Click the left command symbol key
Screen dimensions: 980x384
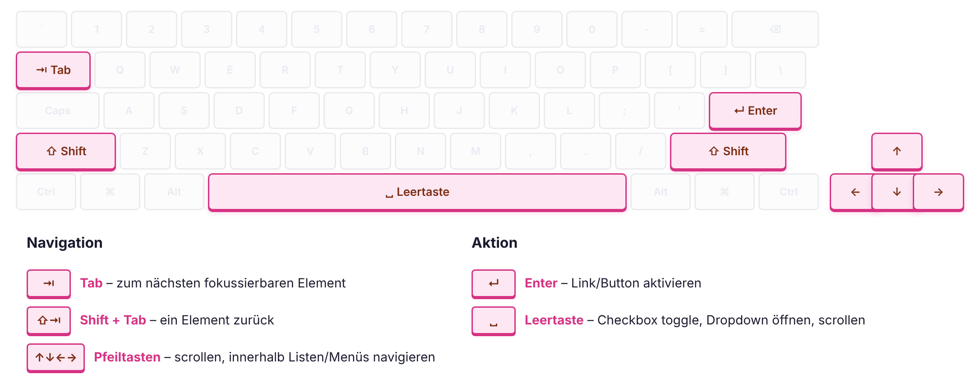coord(110,192)
